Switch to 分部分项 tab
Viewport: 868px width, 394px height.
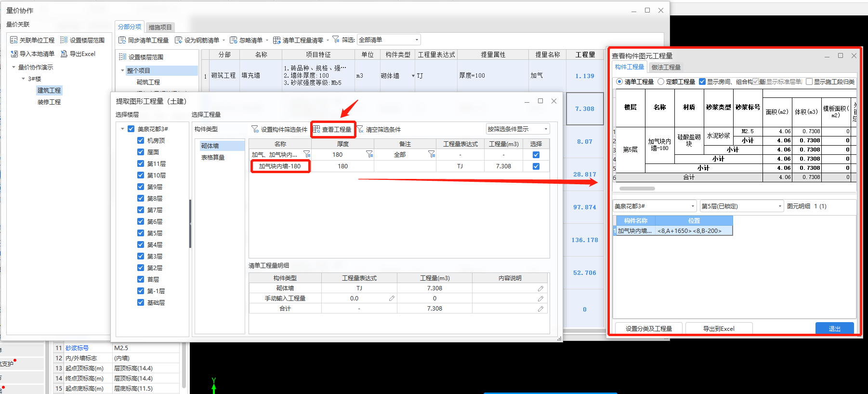tap(130, 27)
